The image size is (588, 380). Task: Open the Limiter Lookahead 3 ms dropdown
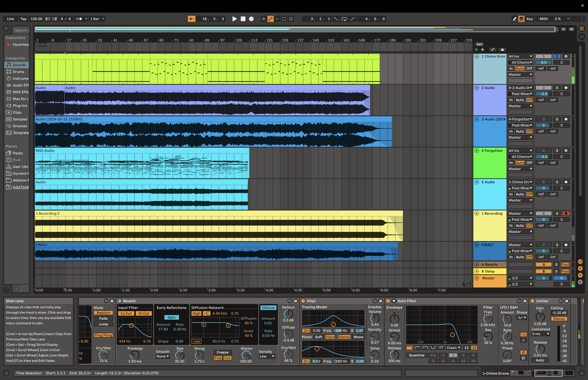[x=541, y=334]
